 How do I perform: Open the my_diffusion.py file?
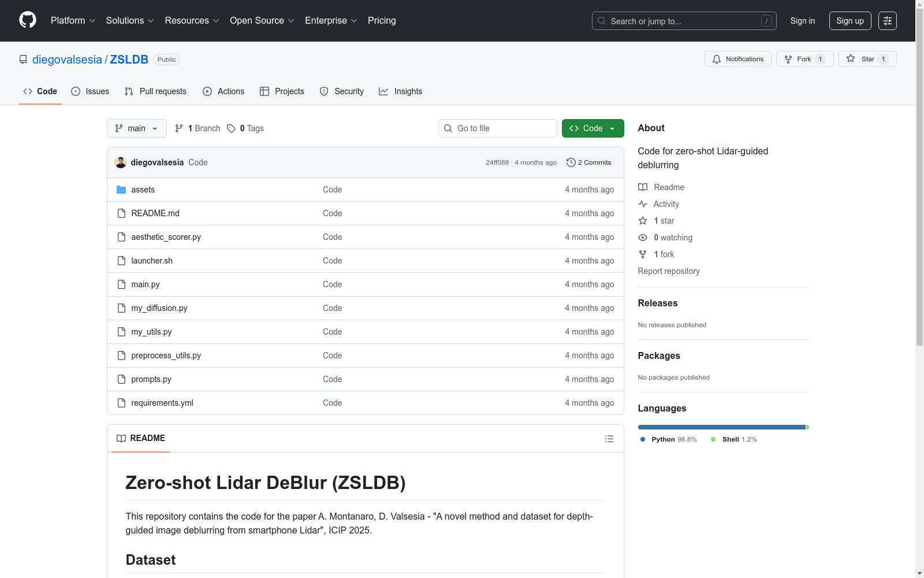pos(159,308)
